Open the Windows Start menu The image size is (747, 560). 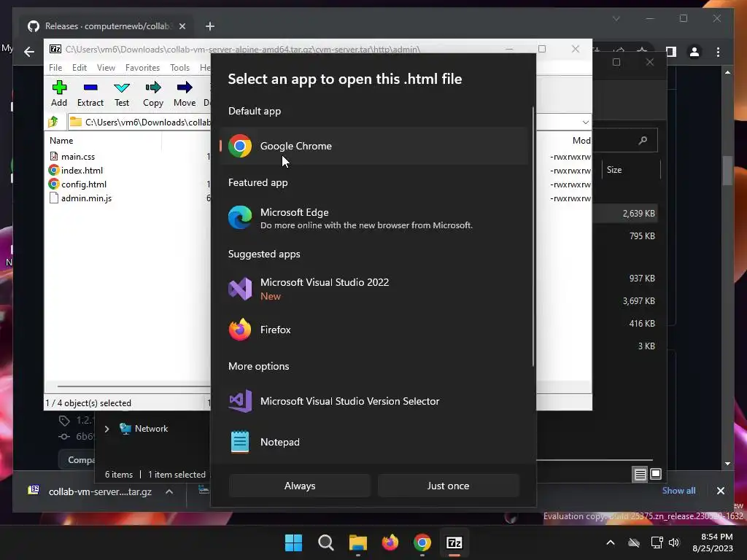click(293, 542)
